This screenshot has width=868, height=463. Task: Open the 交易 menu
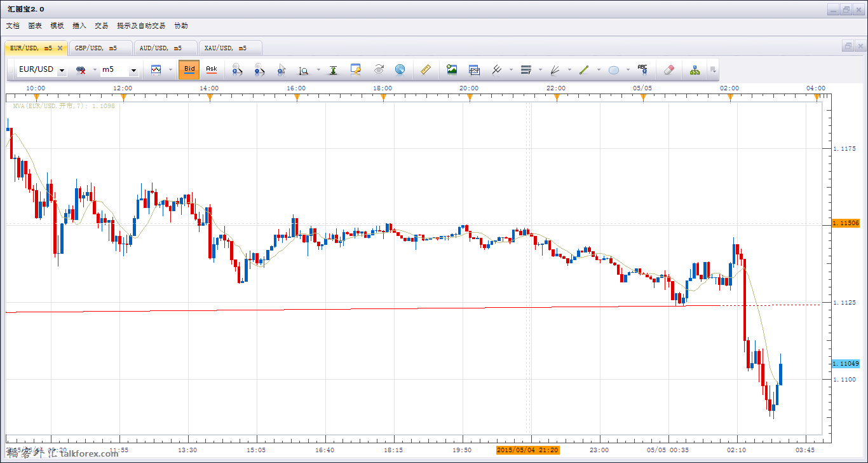pos(102,26)
